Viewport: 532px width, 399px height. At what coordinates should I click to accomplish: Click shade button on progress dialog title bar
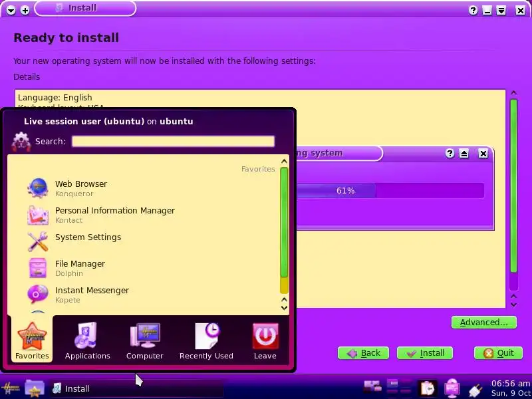point(464,154)
